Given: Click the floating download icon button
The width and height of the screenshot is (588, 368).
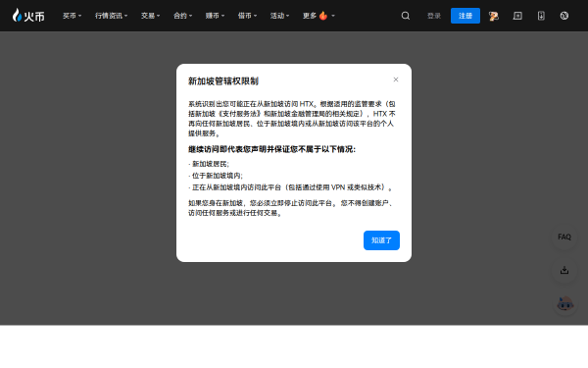Looking at the screenshot, I should pos(564,271).
